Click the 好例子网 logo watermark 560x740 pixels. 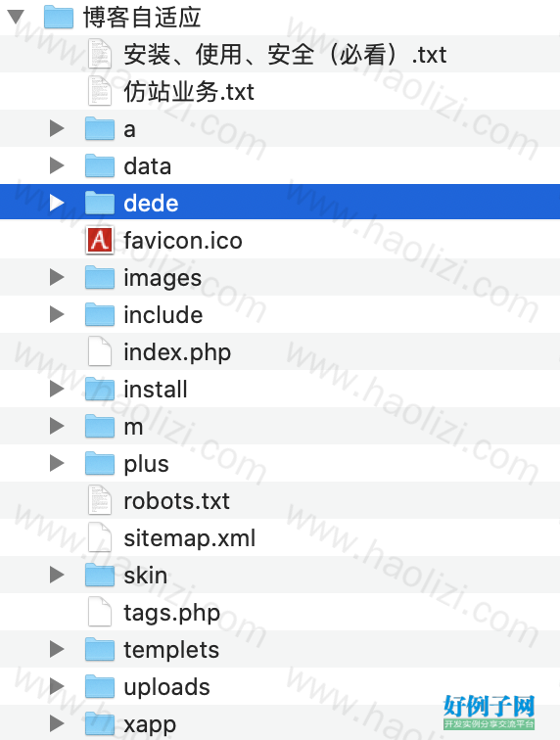(489, 712)
